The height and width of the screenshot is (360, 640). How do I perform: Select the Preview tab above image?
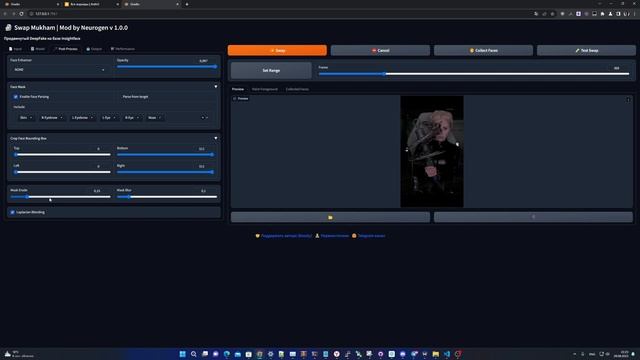tap(238, 89)
